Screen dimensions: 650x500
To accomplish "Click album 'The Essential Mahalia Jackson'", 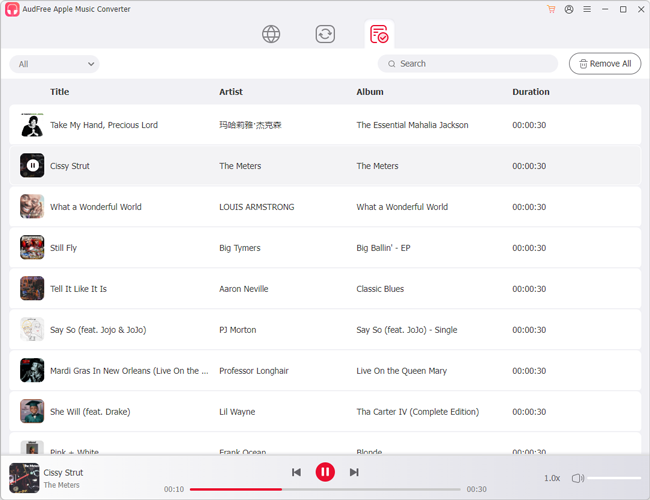I will [412, 125].
